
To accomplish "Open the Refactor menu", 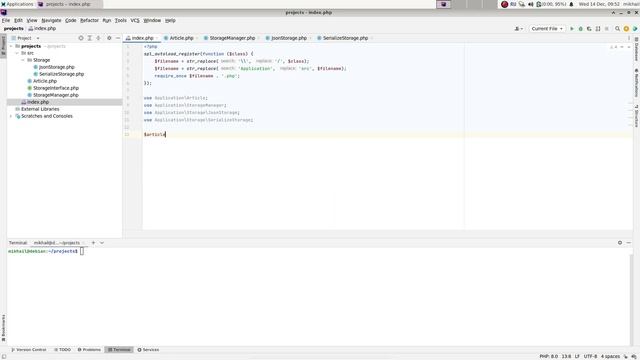I will (89, 20).
